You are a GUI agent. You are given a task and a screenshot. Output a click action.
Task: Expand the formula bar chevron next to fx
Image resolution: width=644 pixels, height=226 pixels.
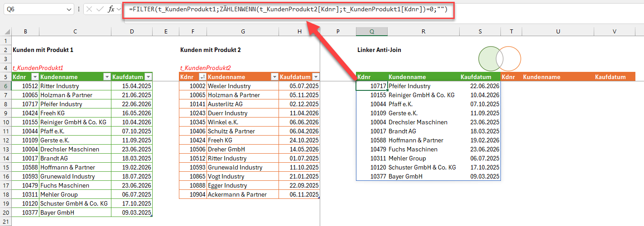(x=119, y=9)
